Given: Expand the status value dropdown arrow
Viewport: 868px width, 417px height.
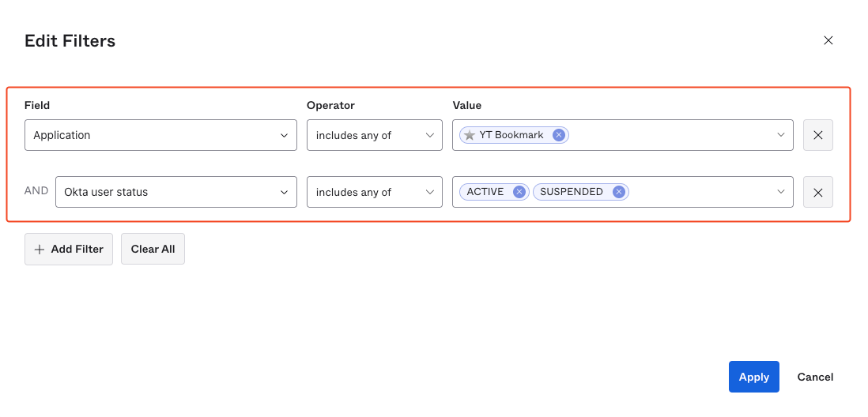Looking at the screenshot, I should pos(781,192).
